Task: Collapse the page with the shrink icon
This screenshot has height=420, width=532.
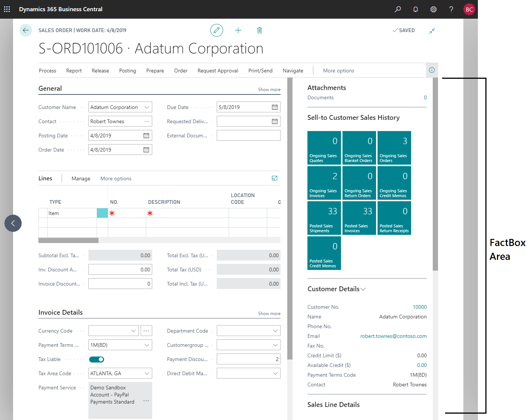Action: click(432, 31)
